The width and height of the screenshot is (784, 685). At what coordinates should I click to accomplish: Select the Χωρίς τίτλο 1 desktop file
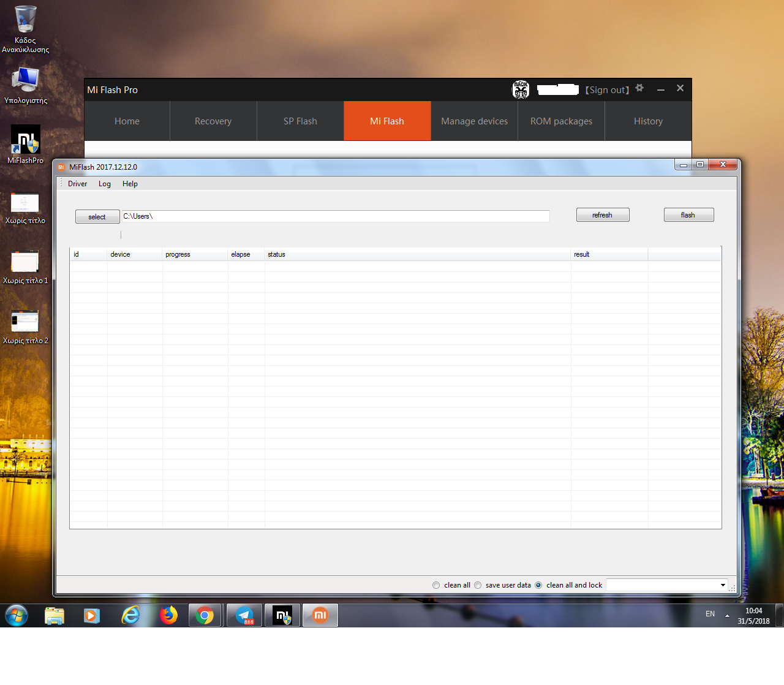(25, 268)
